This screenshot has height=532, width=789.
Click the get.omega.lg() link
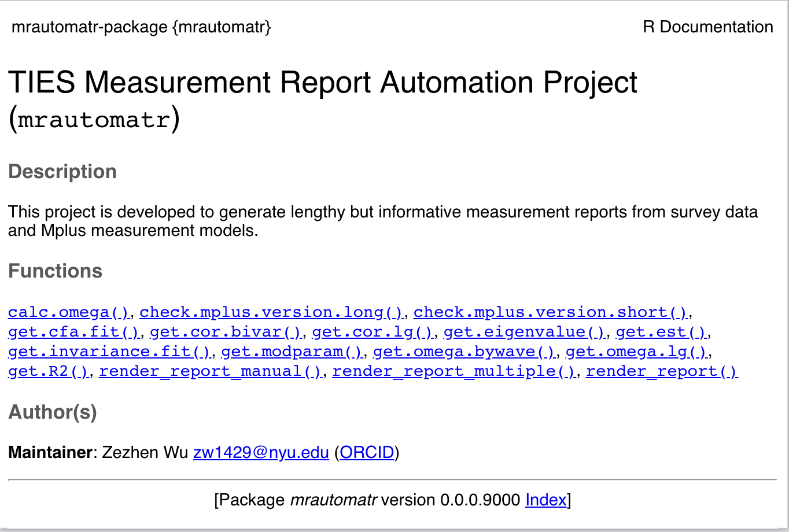(x=636, y=352)
